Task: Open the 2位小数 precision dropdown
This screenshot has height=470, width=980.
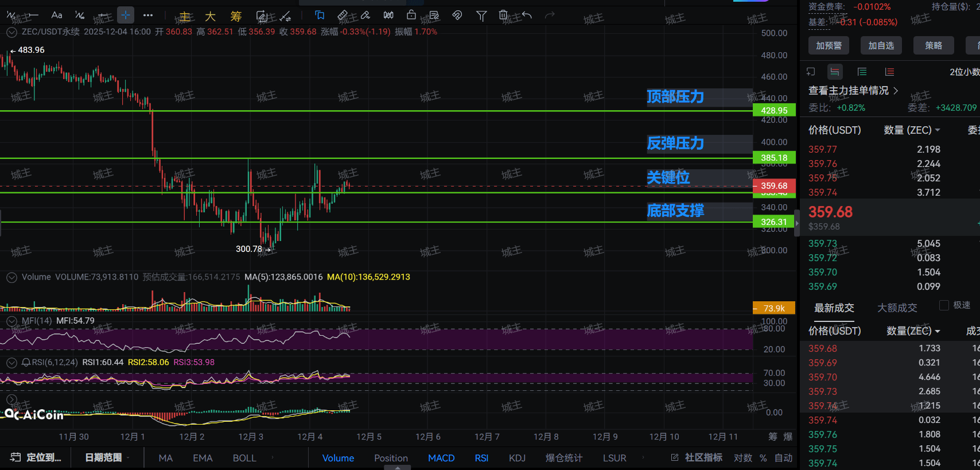Action: point(965,72)
